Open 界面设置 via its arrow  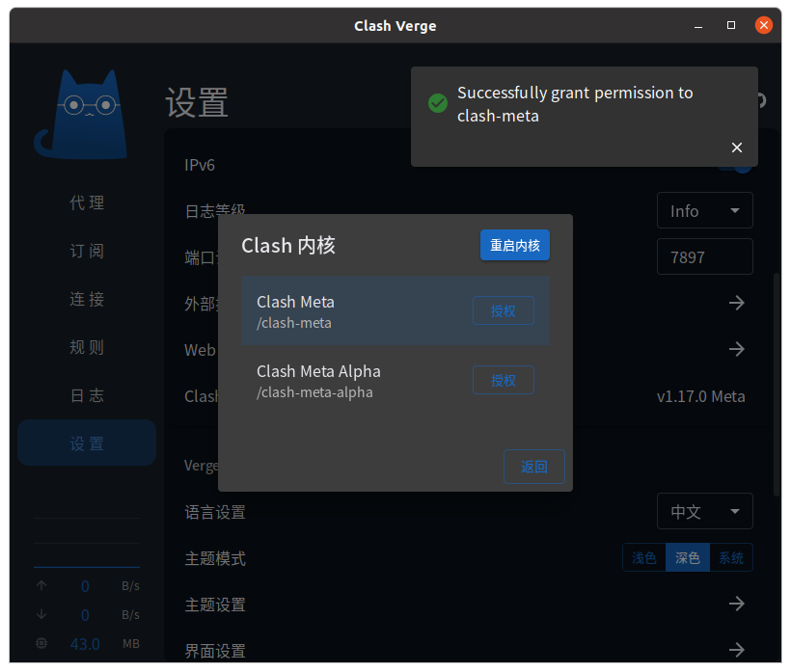point(737,649)
